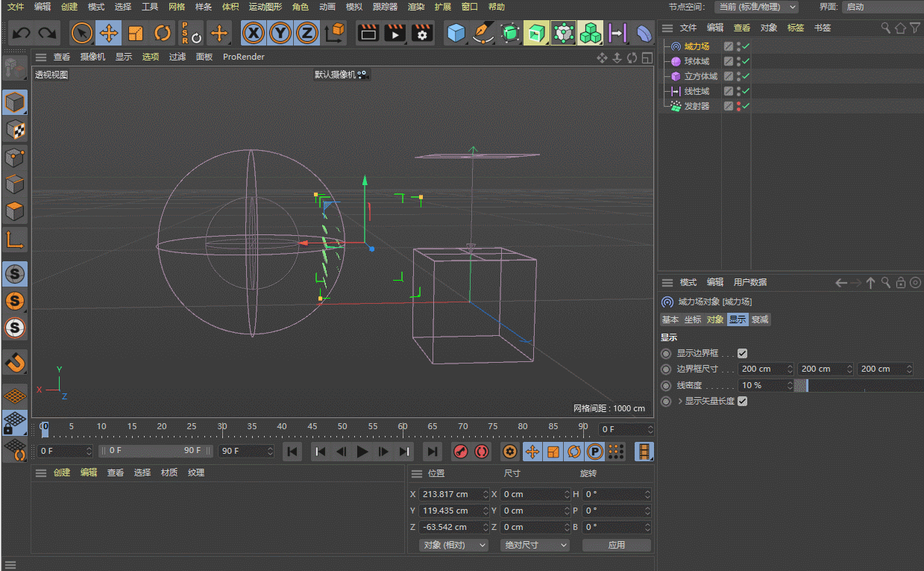Toggle the 发射器 enable checkmark
This screenshot has height=571, width=924.
[746, 106]
